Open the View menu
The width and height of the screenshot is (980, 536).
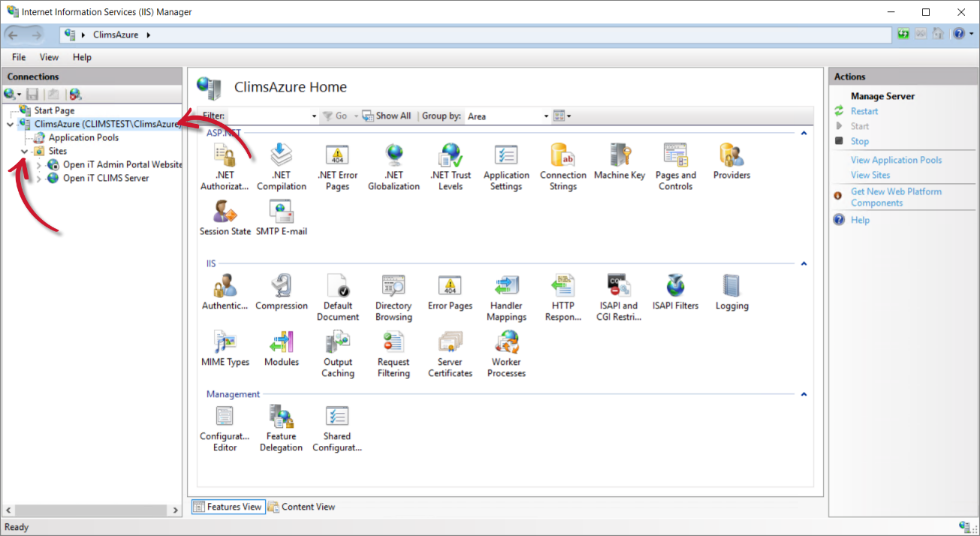coord(49,57)
